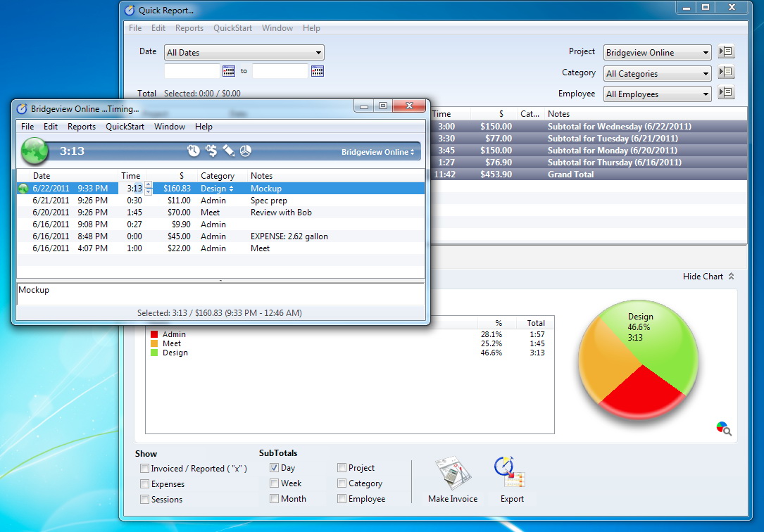Viewport: 764px width, 532px height.
Task: Open the All Employees dropdown
Action: click(658, 94)
